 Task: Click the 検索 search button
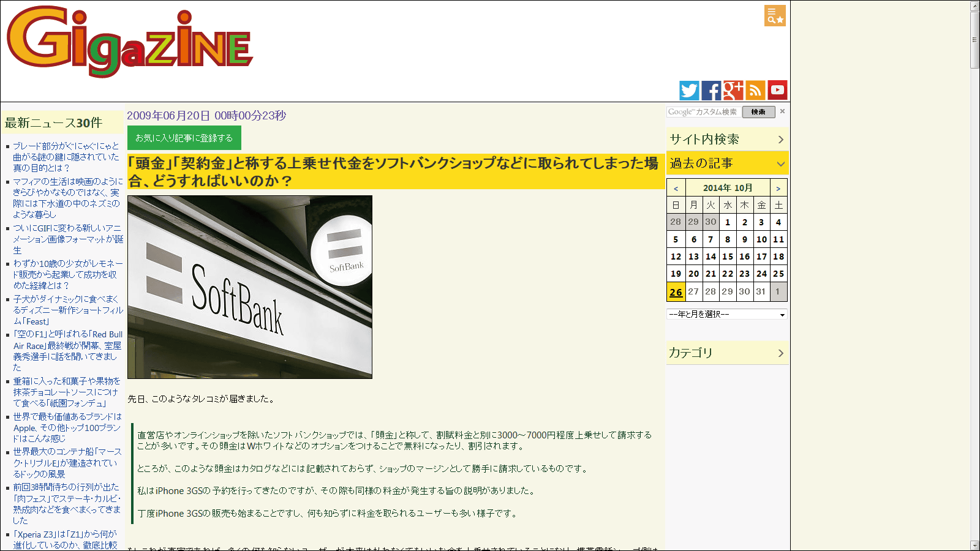coord(758,112)
